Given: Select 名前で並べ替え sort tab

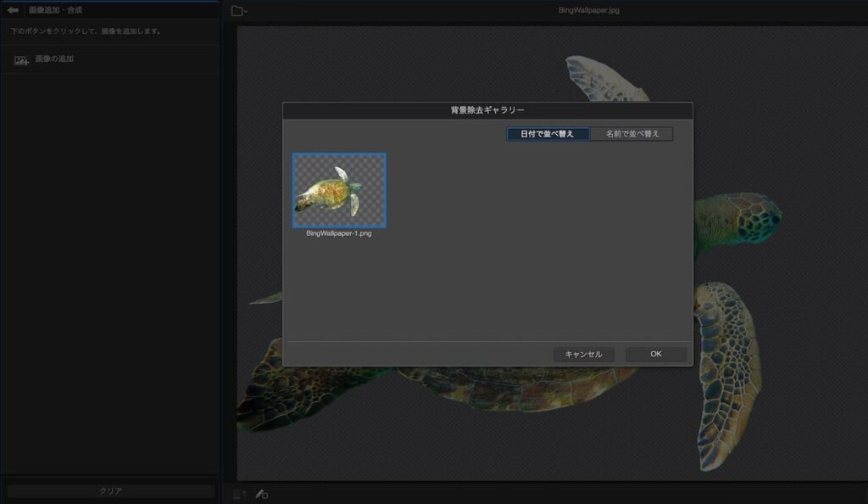Looking at the screenshot, I should 632,133.
